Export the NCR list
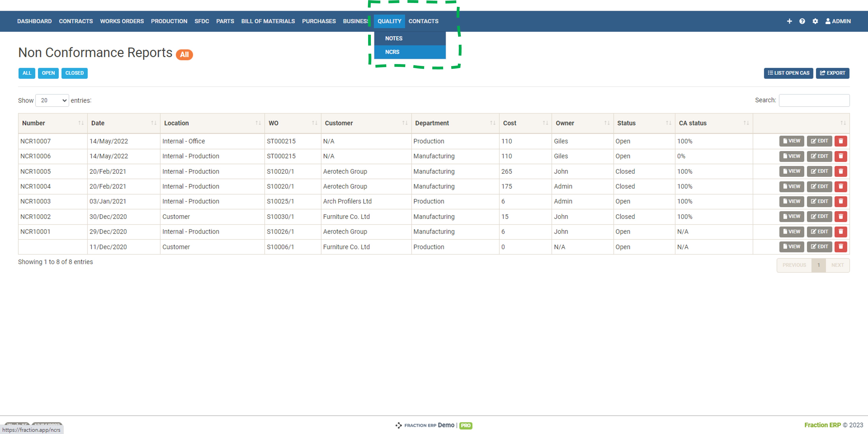Image resolution: width=868 pixels, height=434 pixels. (x=833, y=73)
